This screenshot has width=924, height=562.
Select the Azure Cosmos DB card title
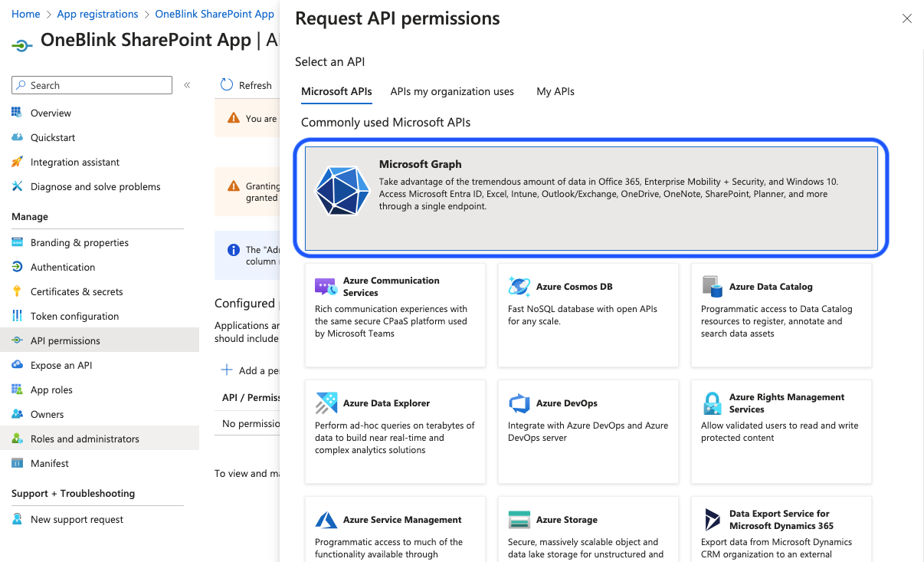coord(575,287)
